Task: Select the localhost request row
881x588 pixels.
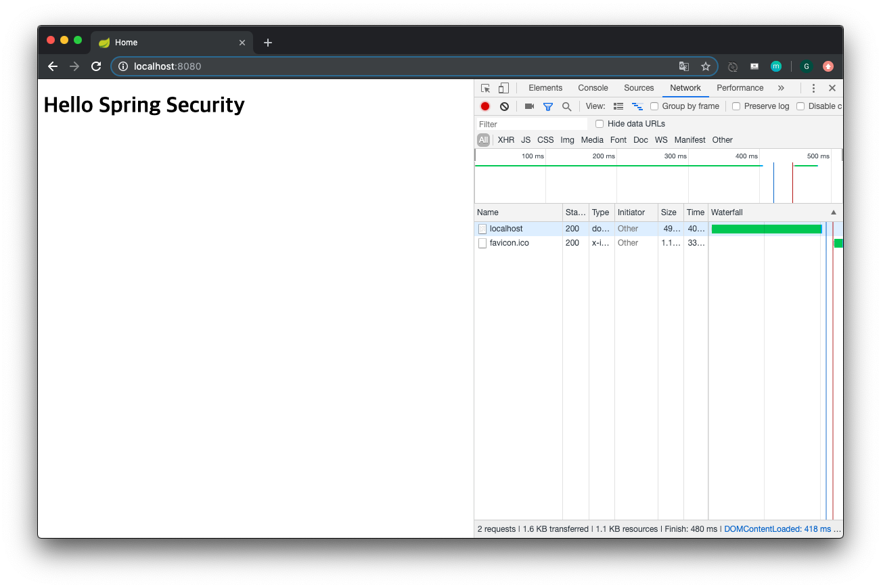Action: point(658,229)
